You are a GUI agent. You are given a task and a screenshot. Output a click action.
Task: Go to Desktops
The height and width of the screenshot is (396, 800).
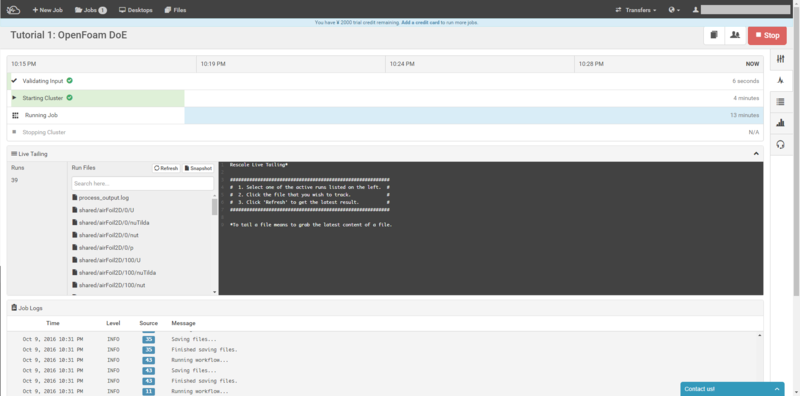pyautogui.click(x=136, y=10)
